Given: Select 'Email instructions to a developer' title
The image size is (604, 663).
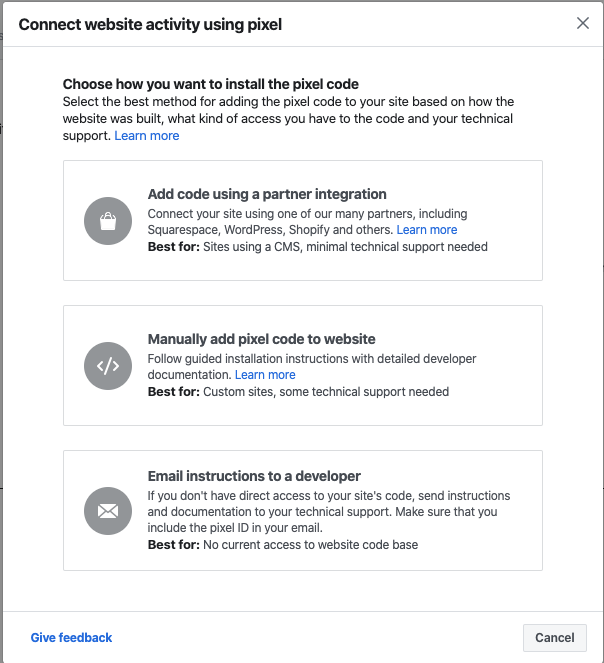Looking at the screenshot, I should (x=254, y=476).
